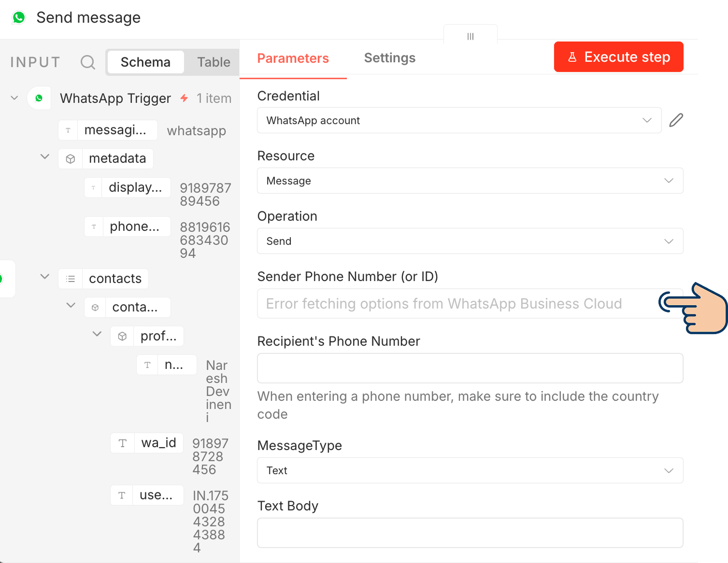Click the metadata object cube icon
The width and height of the screenshot is (728, 563).
click(71, 159)
